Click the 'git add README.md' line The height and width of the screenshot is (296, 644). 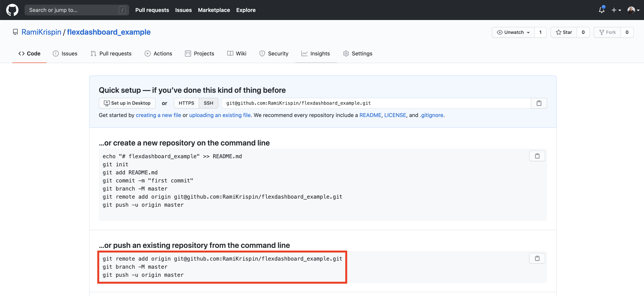click(130, 172)
